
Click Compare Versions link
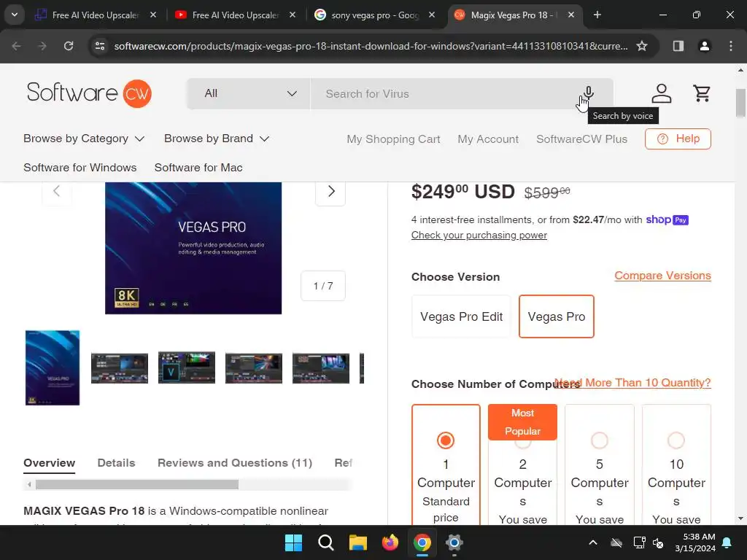point(662,276)
